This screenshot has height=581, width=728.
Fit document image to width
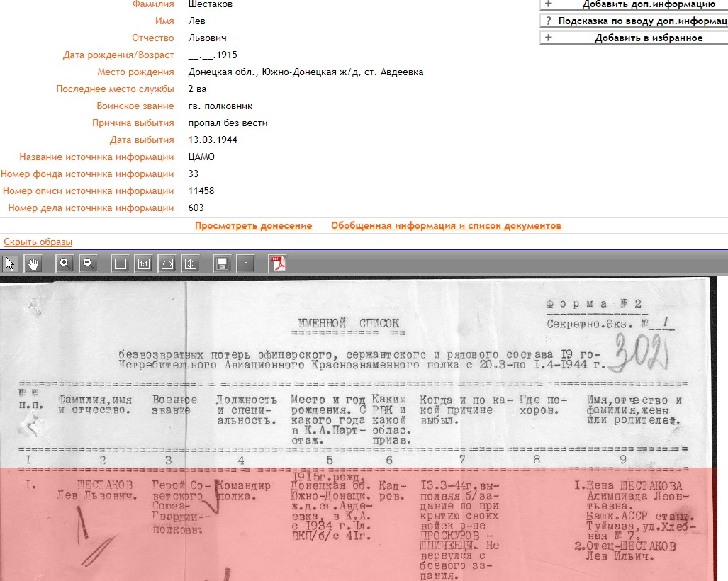167,264
